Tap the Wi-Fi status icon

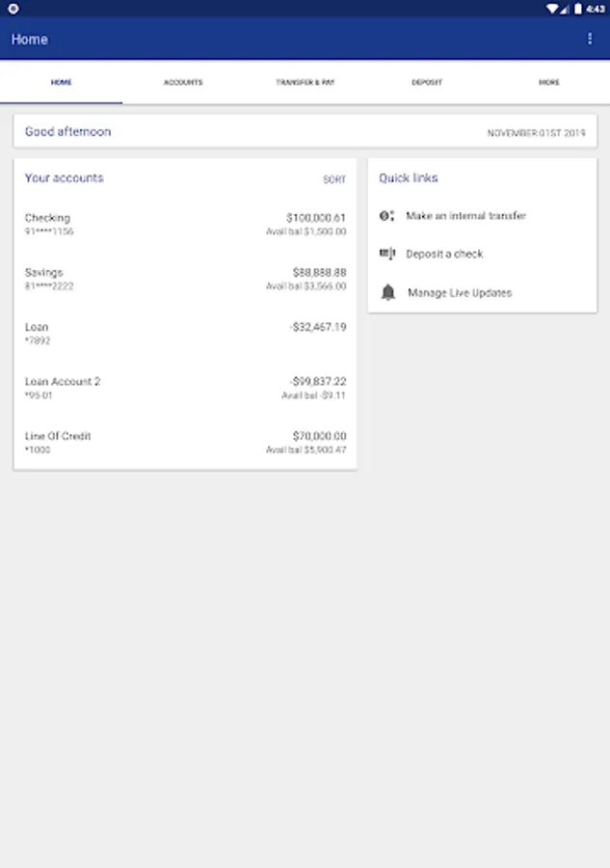click(x=552, y=8)
